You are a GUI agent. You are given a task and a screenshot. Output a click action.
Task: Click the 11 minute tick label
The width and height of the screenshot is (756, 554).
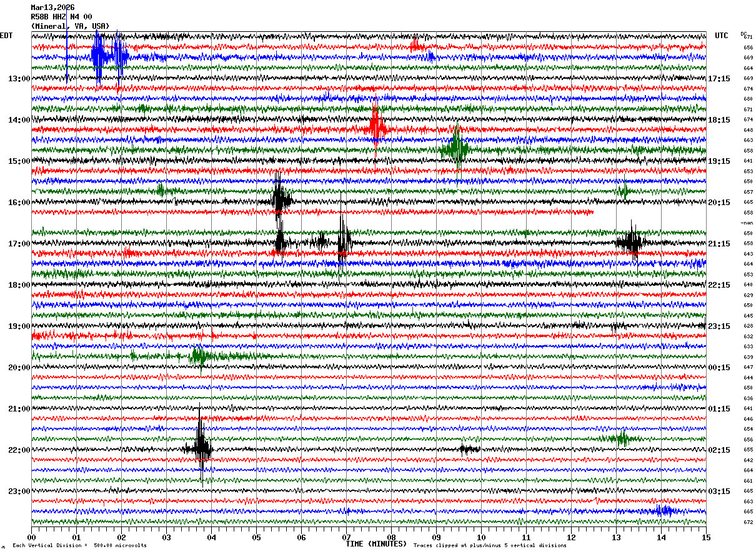click(x=526, y=537)
